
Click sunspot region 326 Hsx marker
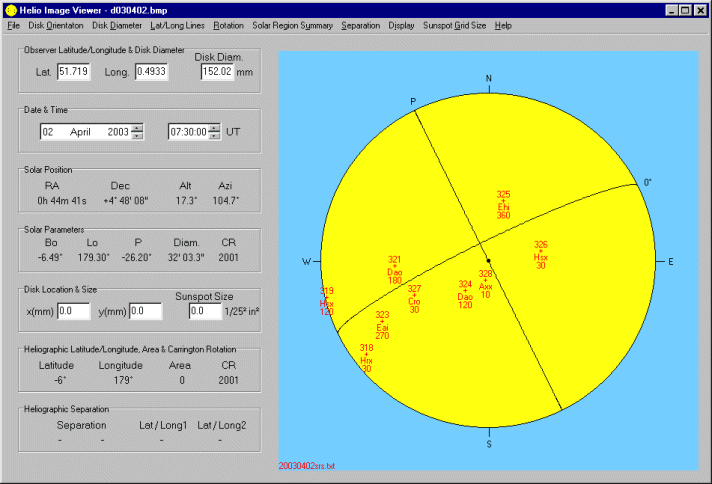(x=540, y=254)
